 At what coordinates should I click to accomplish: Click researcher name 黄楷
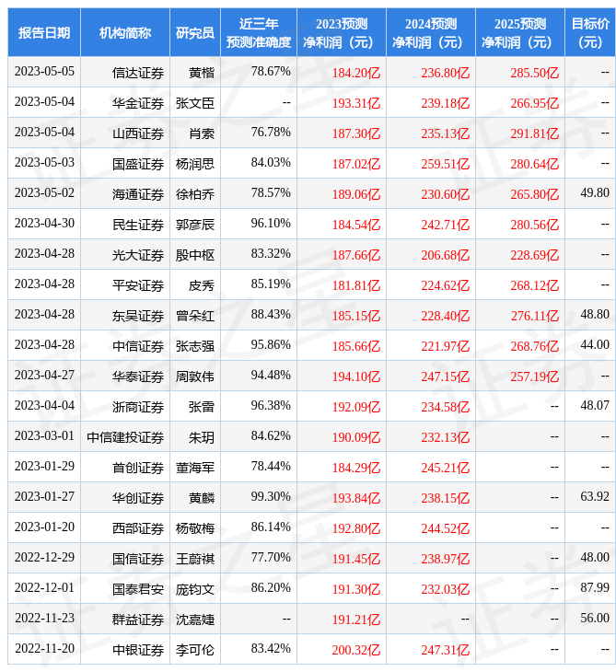pyautogui.click(x=202, y=73)
